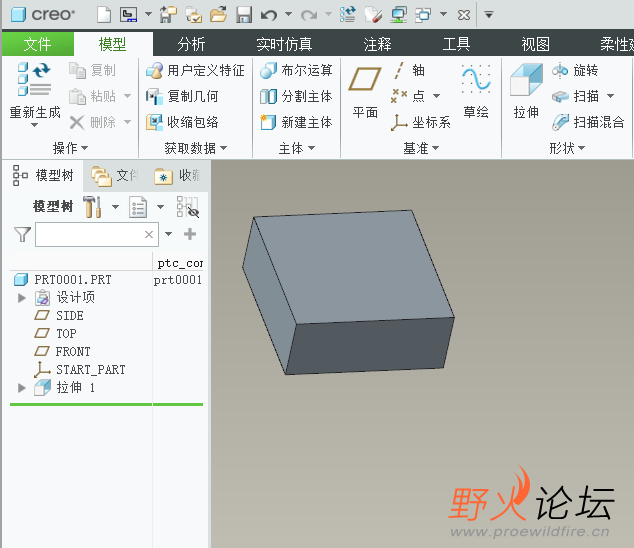Screen dimensions: 634x548
Task: Click 用户定义特征 user-defined feature
Action: [195, 70]
